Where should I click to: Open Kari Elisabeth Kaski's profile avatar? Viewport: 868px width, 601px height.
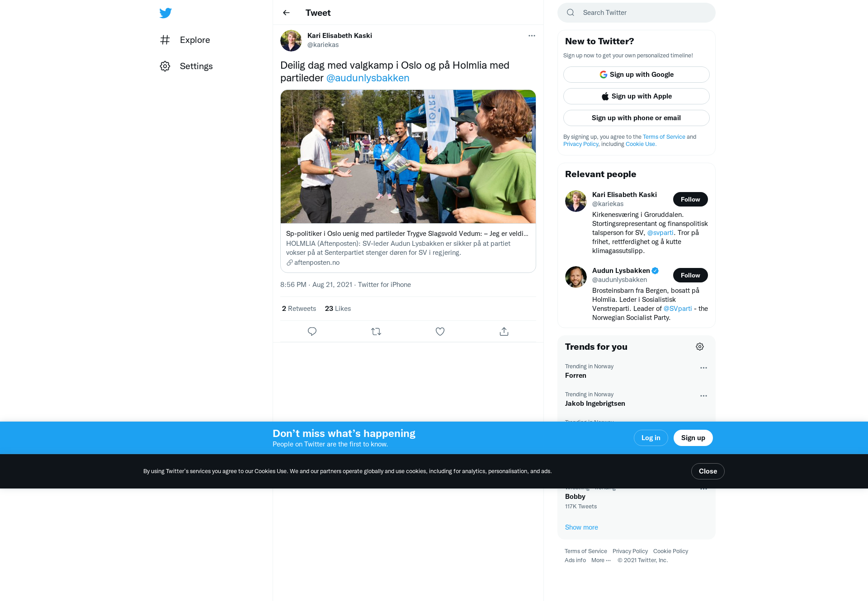[x=291, y=41]
